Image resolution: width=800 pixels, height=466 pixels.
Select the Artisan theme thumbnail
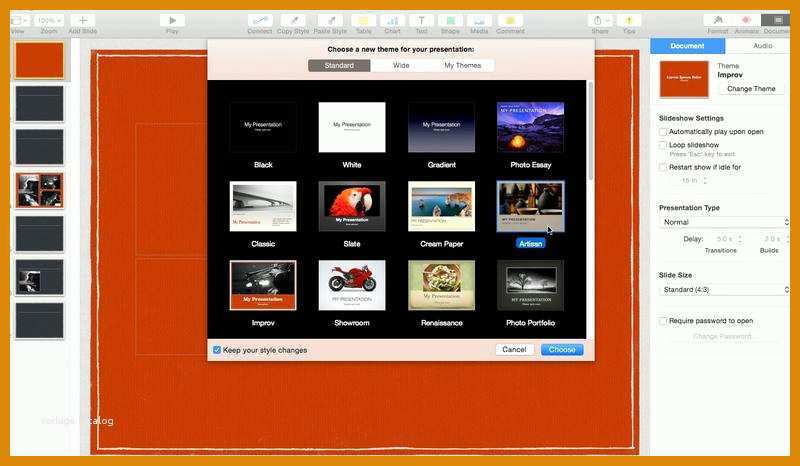coord(531,206)
